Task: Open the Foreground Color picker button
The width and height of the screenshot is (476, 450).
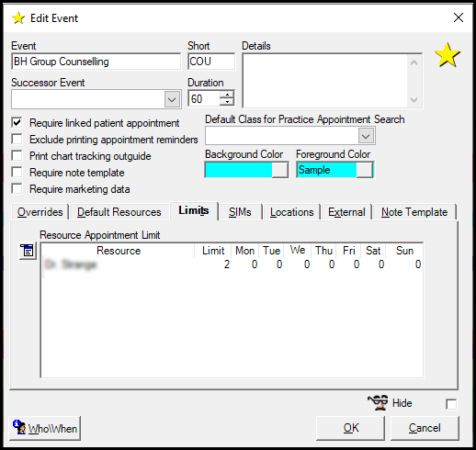Action: click(365, 170)
